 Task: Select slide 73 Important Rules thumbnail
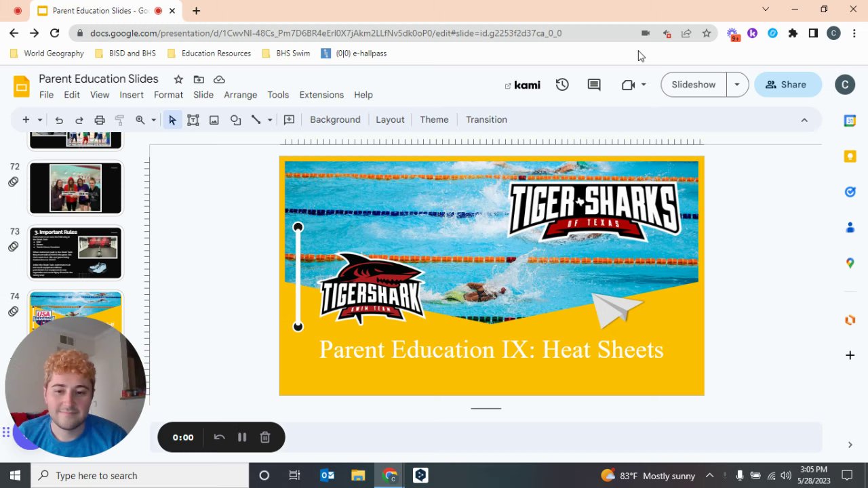pyautogui.click(x=75, y=253)
